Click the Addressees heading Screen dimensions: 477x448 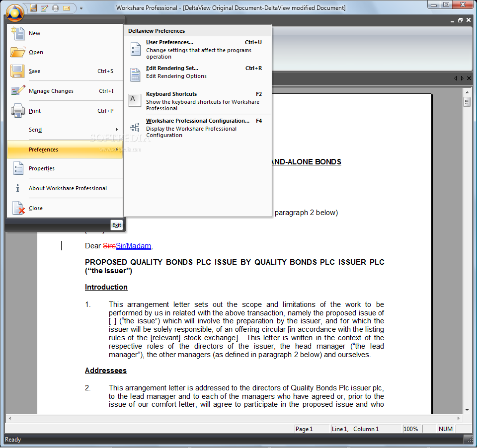(x=105, y=371)
